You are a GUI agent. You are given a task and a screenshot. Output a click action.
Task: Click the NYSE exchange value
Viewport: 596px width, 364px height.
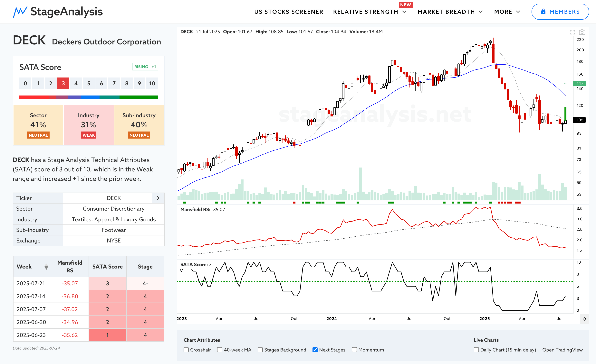coord(114,241)
